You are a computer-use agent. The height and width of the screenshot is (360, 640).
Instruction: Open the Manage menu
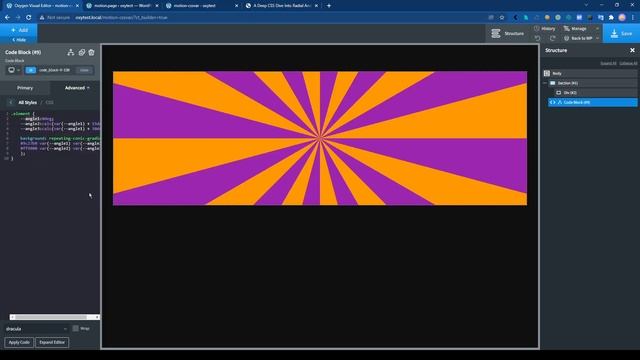pos(581,29)
